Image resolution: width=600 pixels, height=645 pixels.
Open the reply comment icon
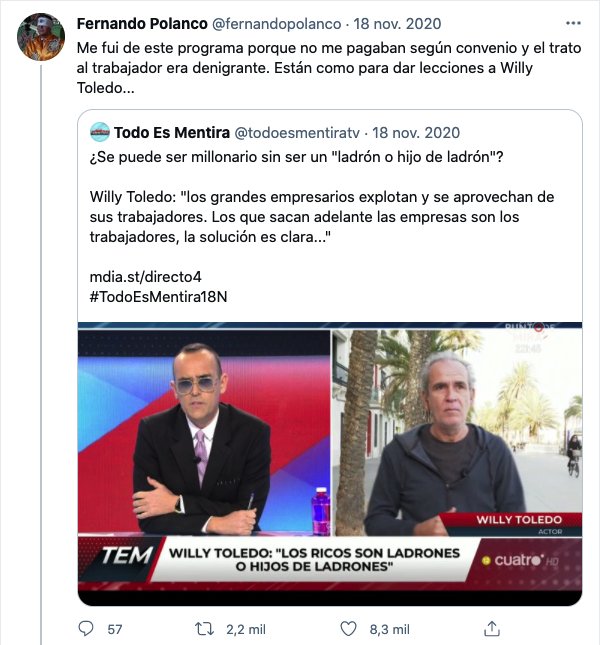(86, 629)
